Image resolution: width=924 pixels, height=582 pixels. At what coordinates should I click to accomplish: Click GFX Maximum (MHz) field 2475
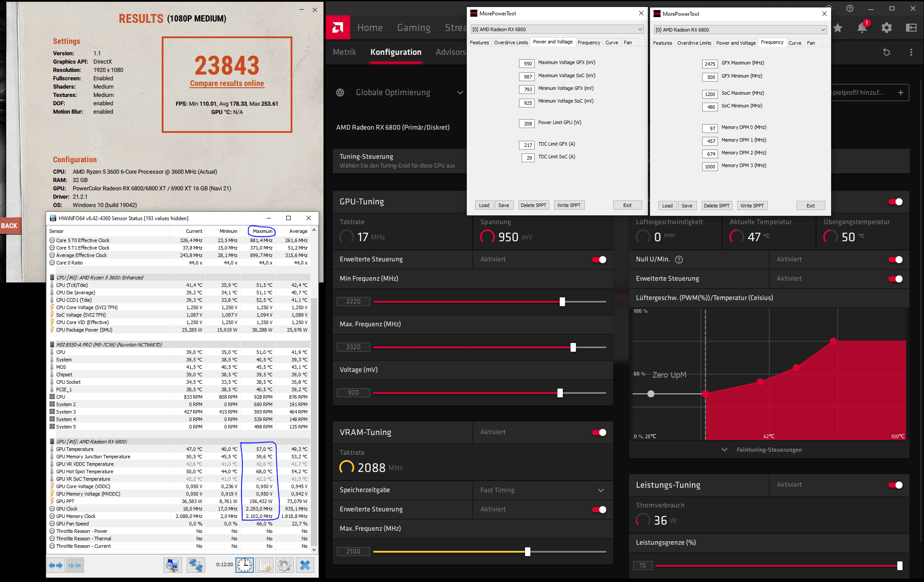pyautogui.click(x=710, y=64)
